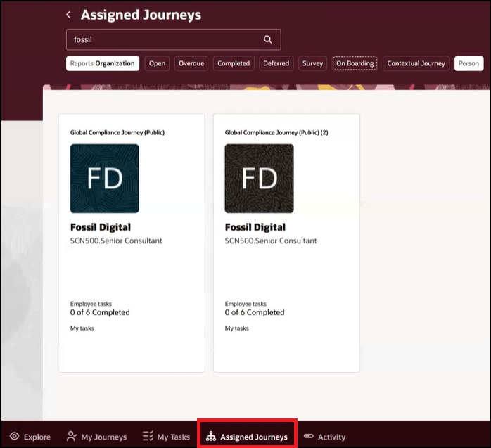
Task: Click Fossil Digital name in first card
Action: tap(101, 227)
